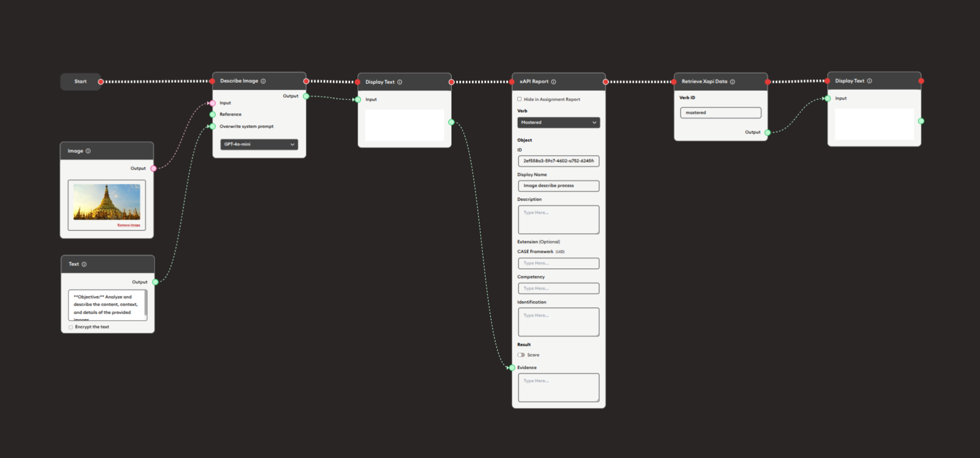Click Evidence text area

pyautogui.click(x=559, y=388)
